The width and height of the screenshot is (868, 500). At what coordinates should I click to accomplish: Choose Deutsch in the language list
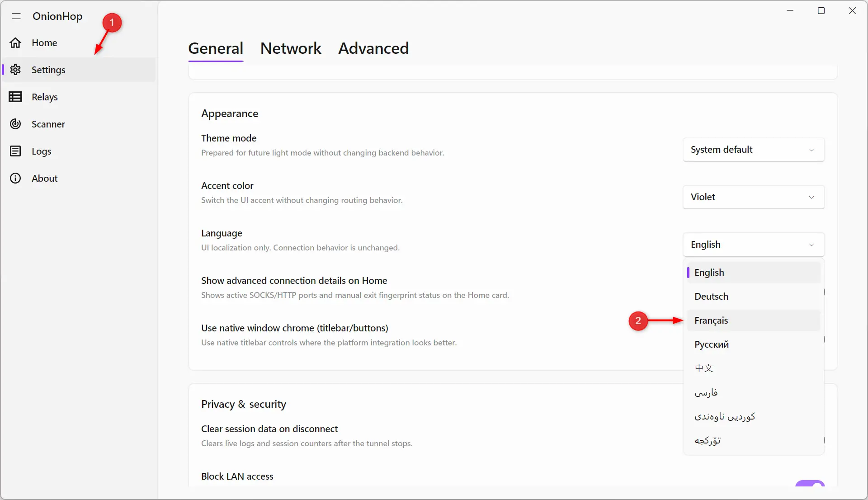[754, 297]
